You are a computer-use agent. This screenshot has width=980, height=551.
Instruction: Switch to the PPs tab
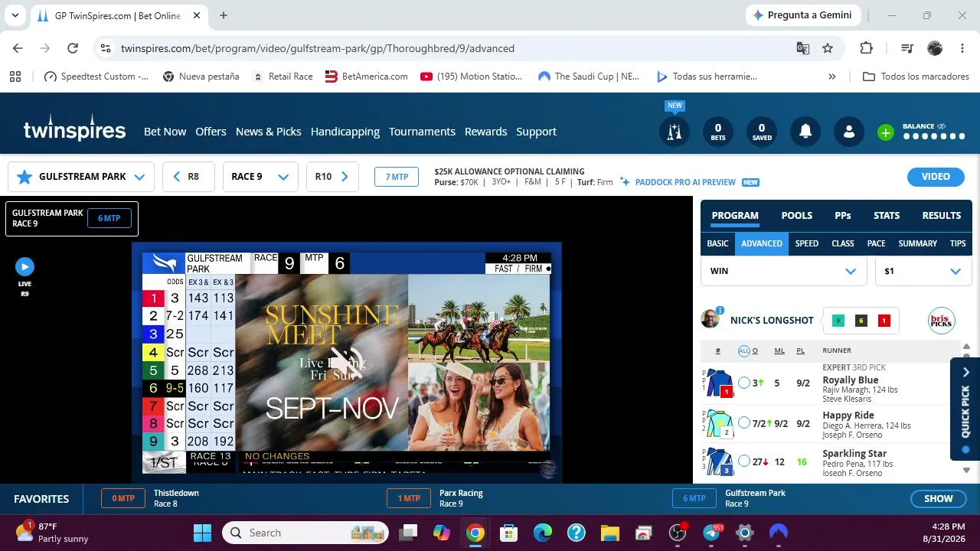coord(843,216)
